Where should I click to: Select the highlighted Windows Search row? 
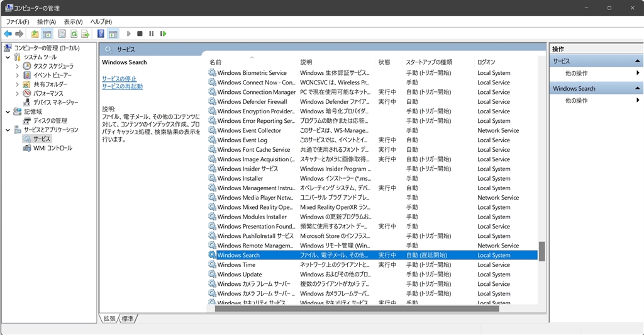[x=372, y=255]
